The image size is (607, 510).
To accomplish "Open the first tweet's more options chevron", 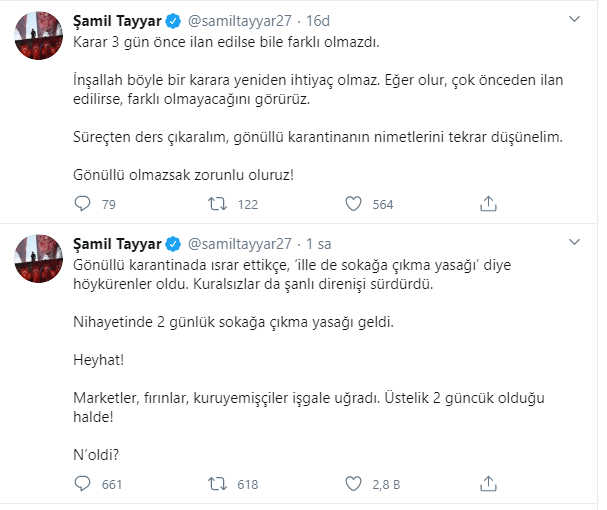I will (573, 18).
